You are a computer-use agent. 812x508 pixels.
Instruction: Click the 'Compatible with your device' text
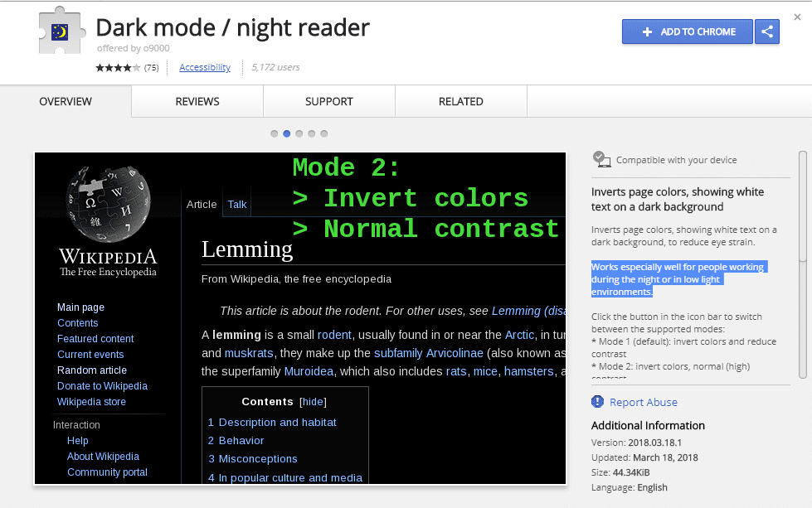676,160
